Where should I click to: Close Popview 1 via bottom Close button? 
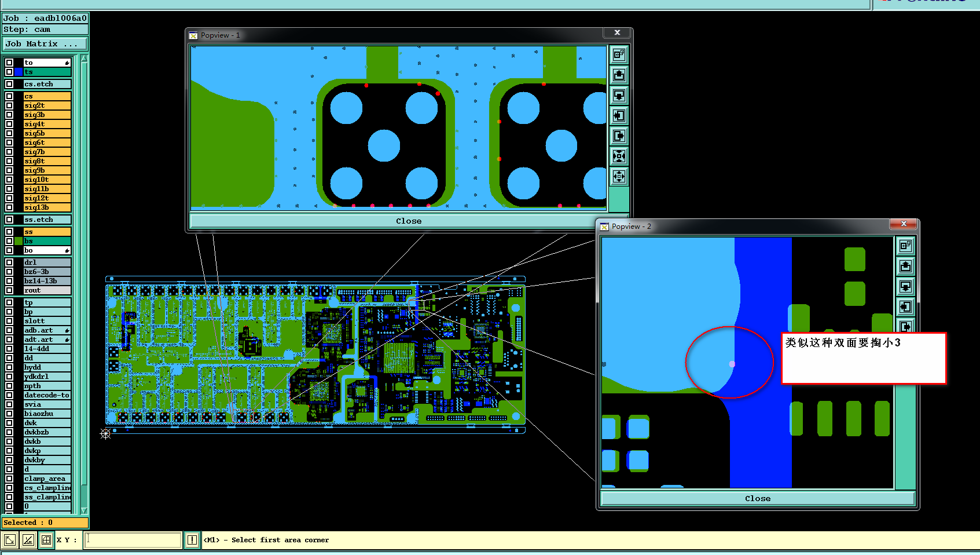tap(409, 221)
